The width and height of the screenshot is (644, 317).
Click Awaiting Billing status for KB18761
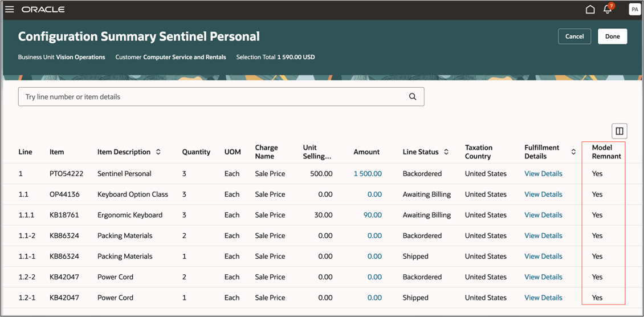[x=427, y=215]
